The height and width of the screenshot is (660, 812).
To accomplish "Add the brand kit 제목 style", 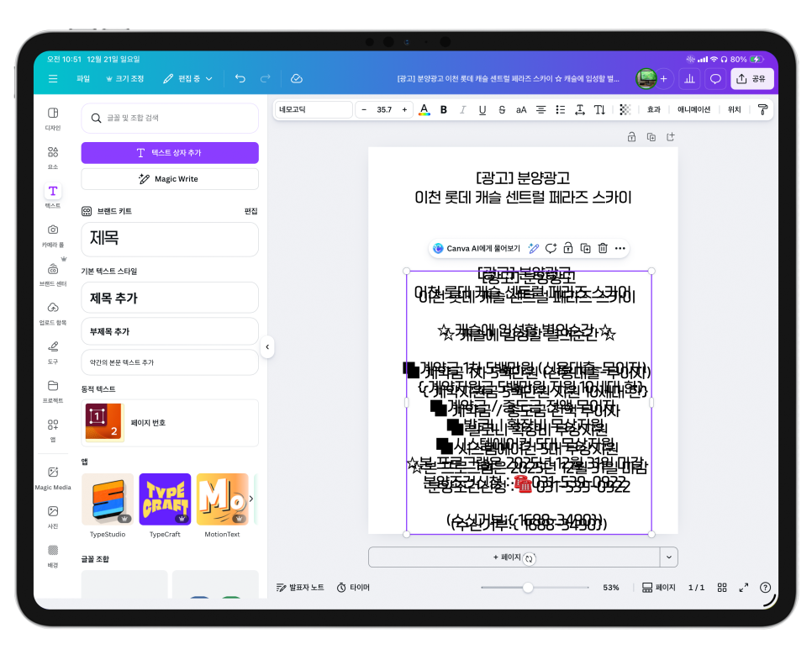I will pyautogui.click(x=170, y=240).
